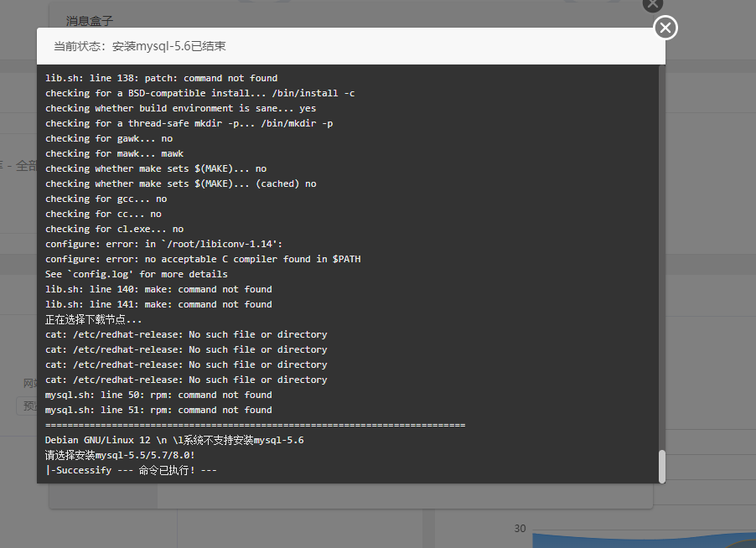Click line 'checking whether make sets $(MAKE)... (cached) no'
The width and height of the screenshot is (756, 548).
click(x=180, y=184)
